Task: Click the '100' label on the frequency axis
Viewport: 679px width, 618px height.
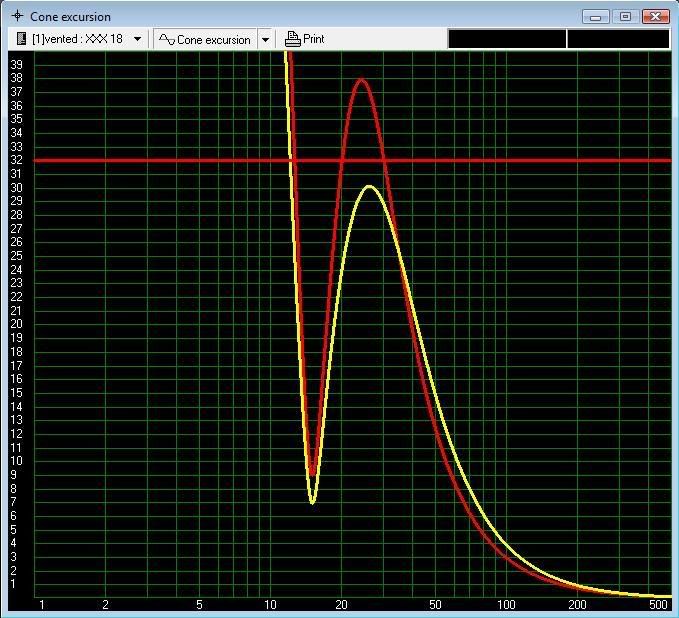Action: [x=506, y=605]
